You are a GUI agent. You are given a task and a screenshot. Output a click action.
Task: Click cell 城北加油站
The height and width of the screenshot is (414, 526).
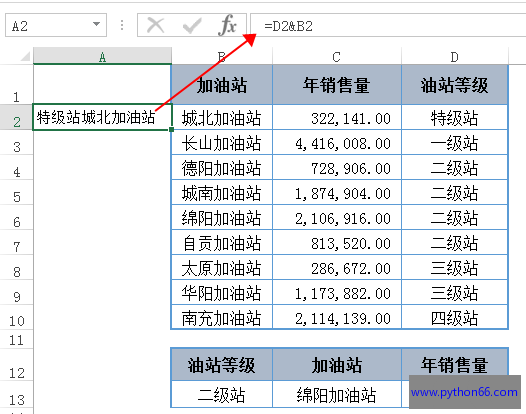point(222,117)
